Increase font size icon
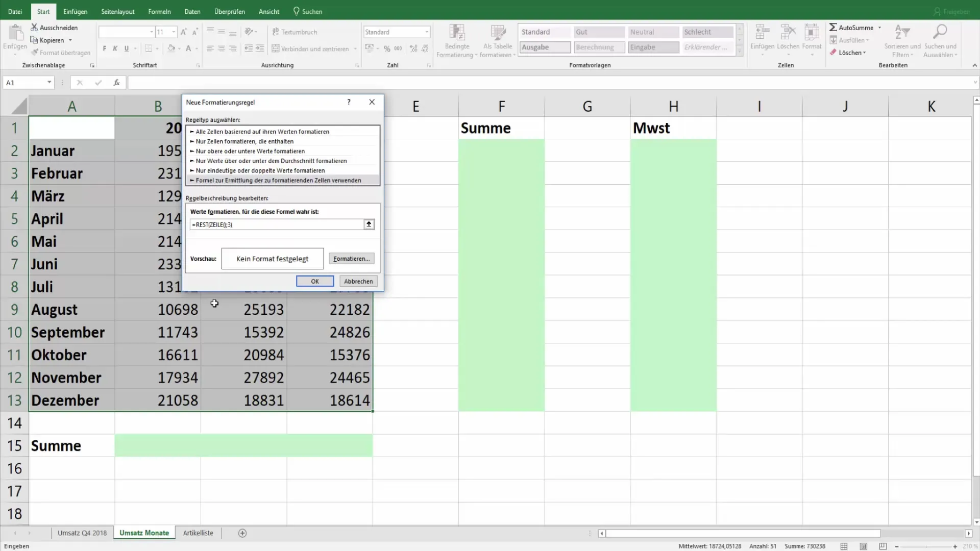 tap(184, 32)
